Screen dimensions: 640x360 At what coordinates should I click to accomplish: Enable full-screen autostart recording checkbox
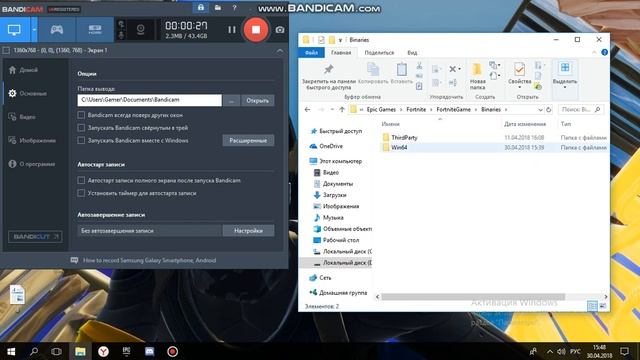(81, 180)
